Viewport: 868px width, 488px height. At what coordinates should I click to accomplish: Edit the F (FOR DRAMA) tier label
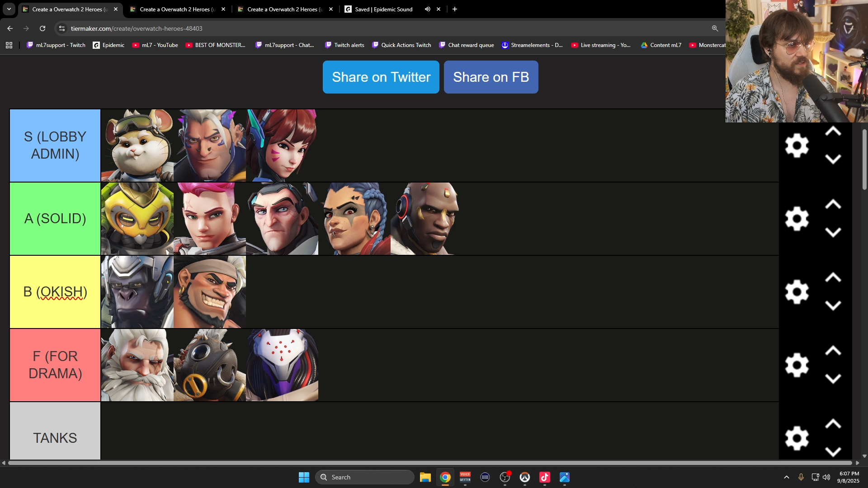tap(55, 365)
